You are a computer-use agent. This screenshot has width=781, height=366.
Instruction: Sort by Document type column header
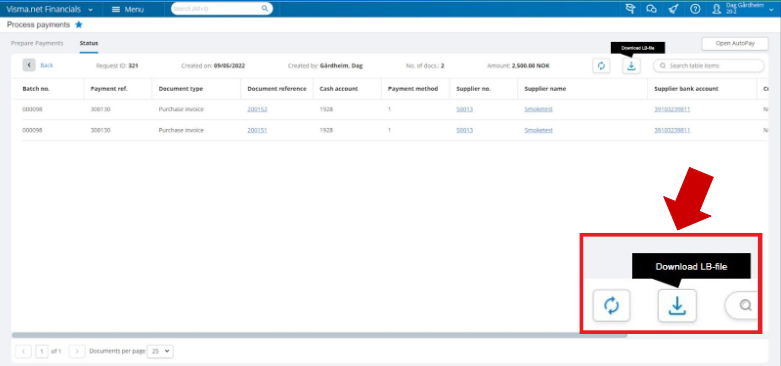click(x=180, y=89)
